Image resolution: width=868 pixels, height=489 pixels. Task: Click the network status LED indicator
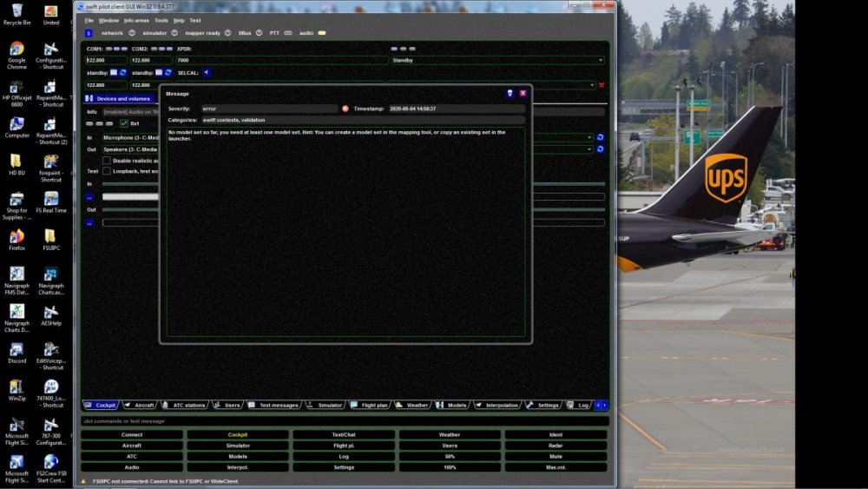coord(132,33)
